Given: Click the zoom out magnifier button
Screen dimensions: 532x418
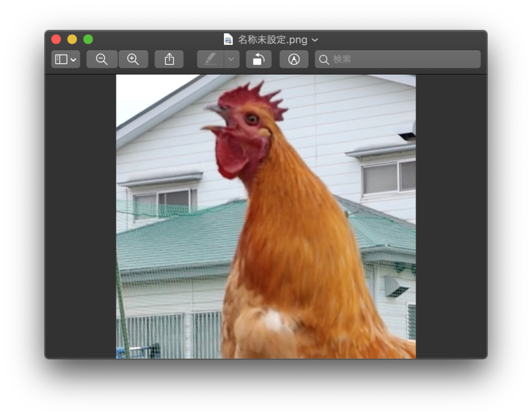Looking at the screenshot, I should tap(102, 59).
